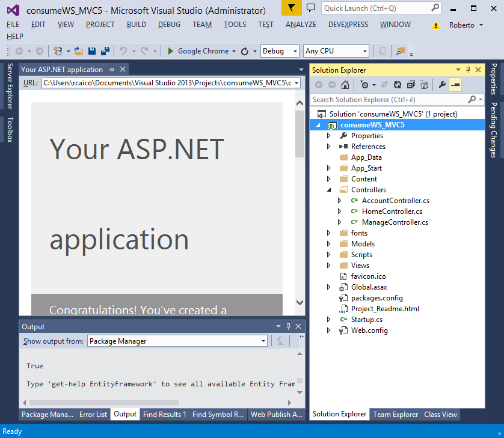This screenshot has width=504, height=438.
Task: Expand the Models folder
Action: point(328,244)
